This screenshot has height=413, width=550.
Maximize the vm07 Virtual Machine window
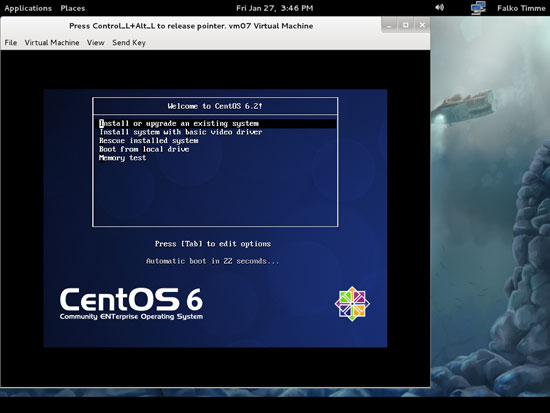pos(405,25)
